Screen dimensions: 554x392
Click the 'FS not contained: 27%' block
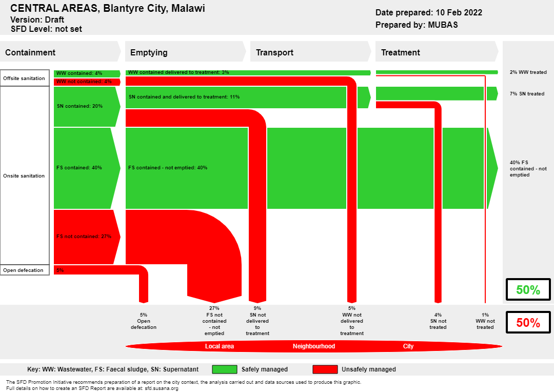[x=87, y=237]
